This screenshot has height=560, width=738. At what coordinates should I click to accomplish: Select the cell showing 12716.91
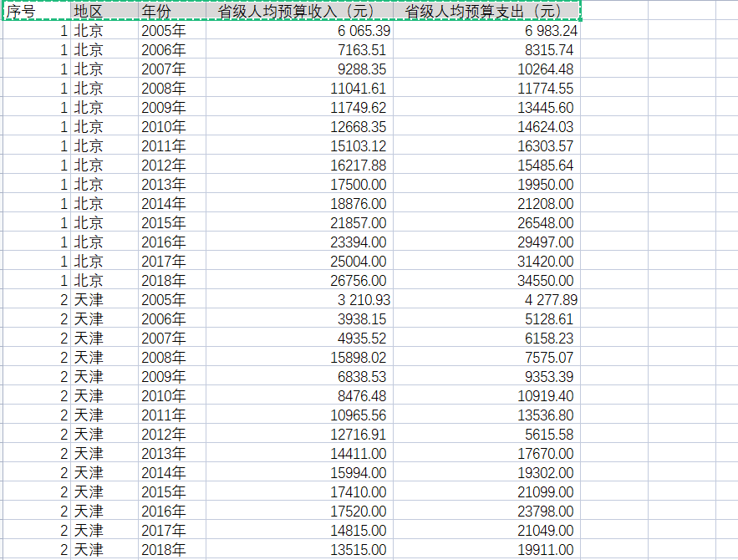tap(299, 435)
